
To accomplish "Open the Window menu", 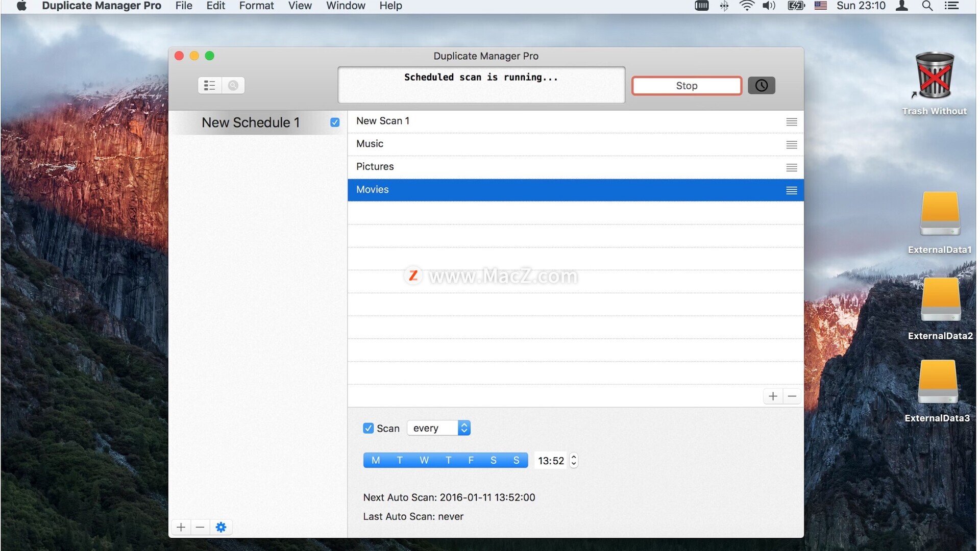I will (x=346, y=6).
